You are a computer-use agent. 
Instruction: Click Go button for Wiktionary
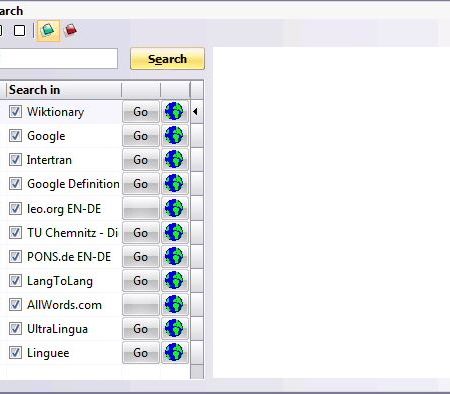141,112
